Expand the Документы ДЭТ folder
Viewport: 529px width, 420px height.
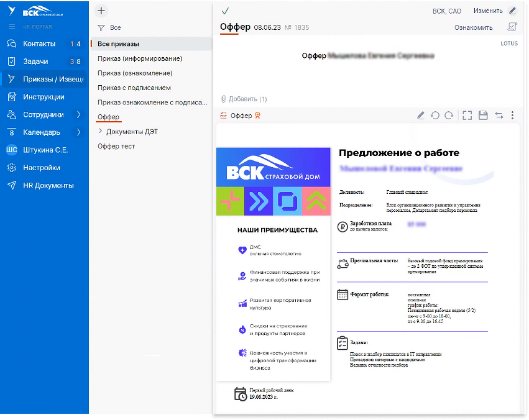[x=101, y=132]
